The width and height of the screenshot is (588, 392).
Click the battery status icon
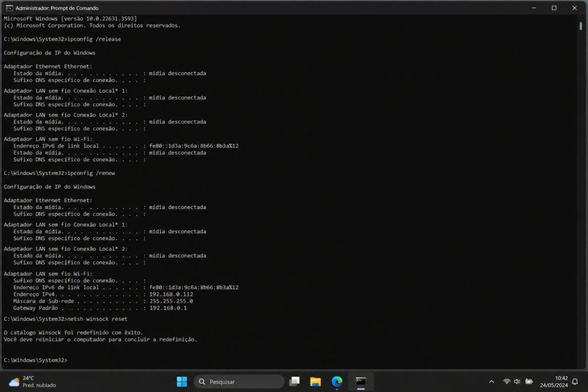pyautogui.click(x=529, y=382)
